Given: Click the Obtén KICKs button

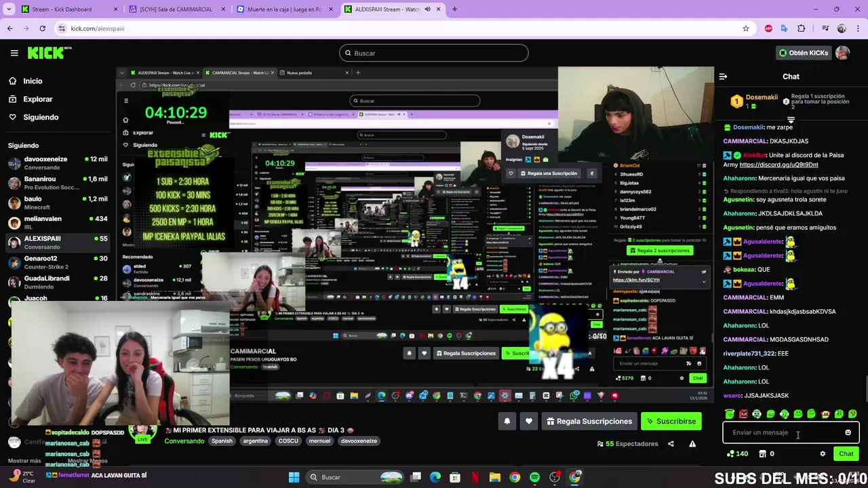Looking at the screenshot, I should pos(804,53).
